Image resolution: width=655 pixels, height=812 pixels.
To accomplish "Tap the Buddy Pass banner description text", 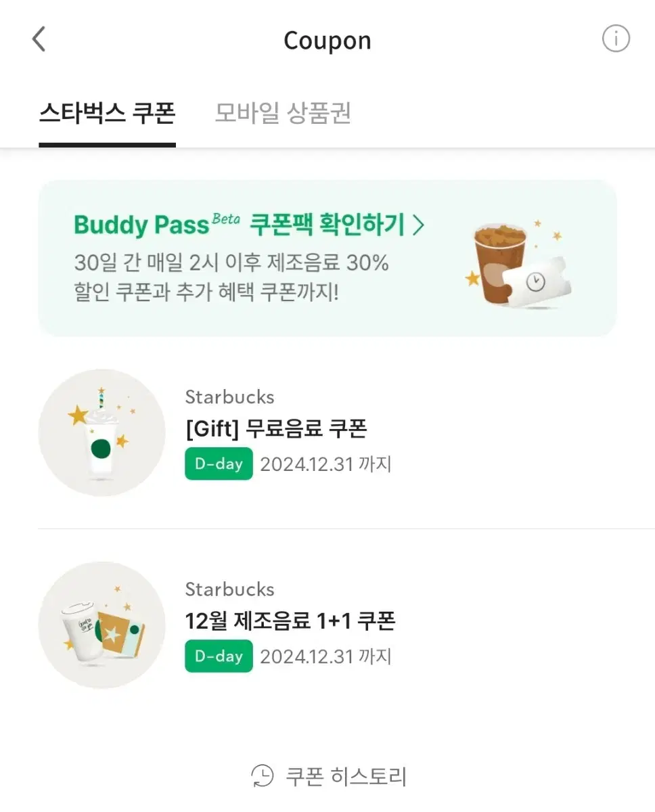I will 231,278.
